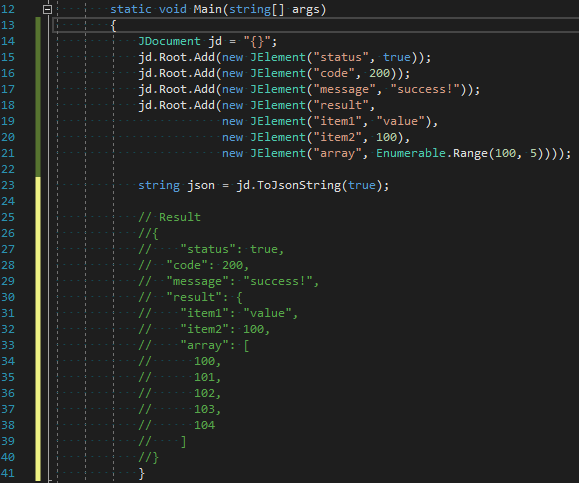The image size is (579, 483).
Task: Click the commented "array": [ line
Action: point(194,345)
